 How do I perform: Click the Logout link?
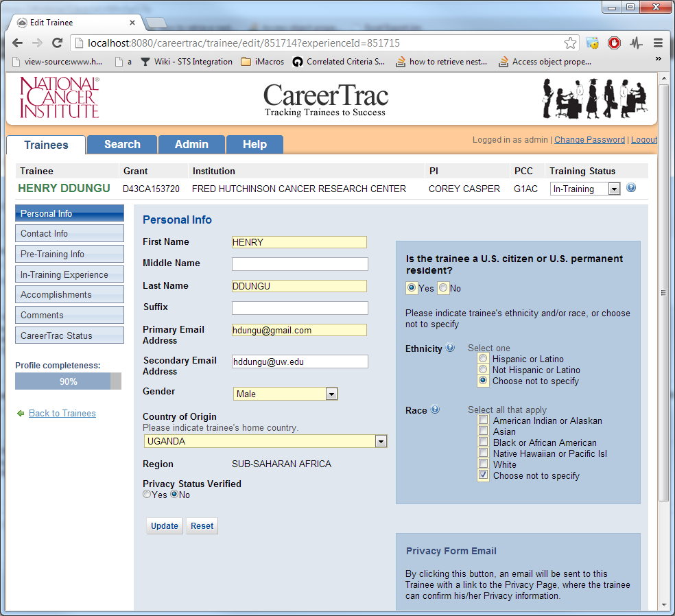click(644, 139)
